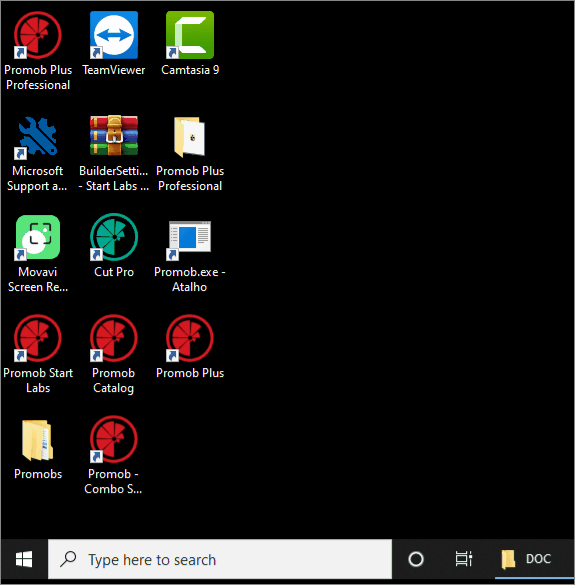Select the Promobs folder icon
Viewport: 575px width, 585px height.
coord(38,440)
